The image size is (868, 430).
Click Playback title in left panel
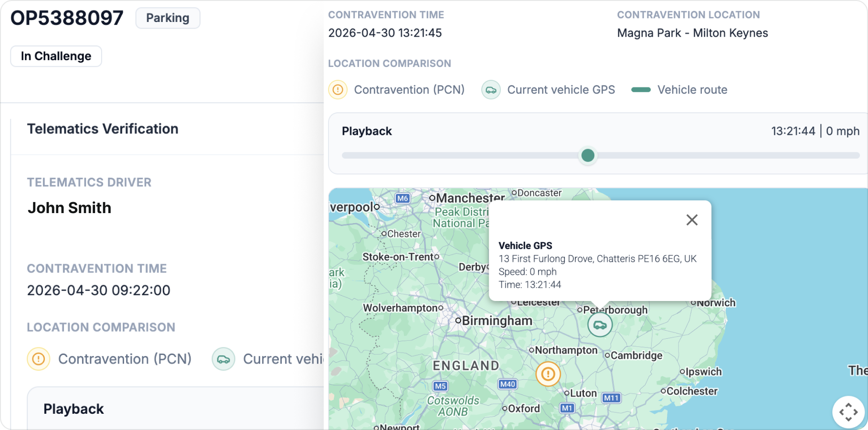pos(74,409)
